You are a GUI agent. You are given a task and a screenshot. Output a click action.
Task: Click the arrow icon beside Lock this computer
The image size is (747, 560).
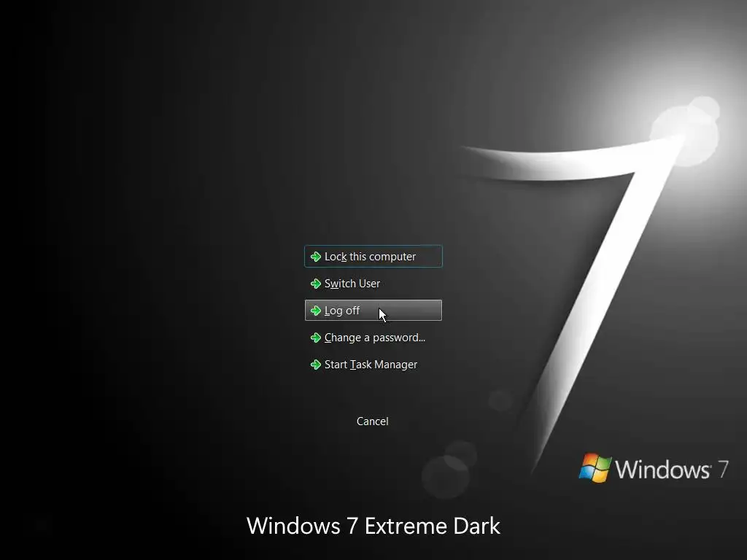315,257
